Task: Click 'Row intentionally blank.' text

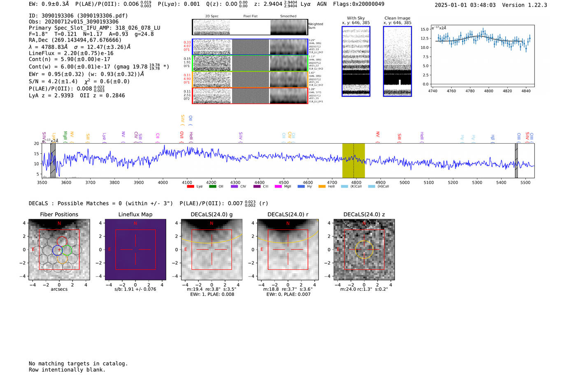Action: tap(67, 370)
